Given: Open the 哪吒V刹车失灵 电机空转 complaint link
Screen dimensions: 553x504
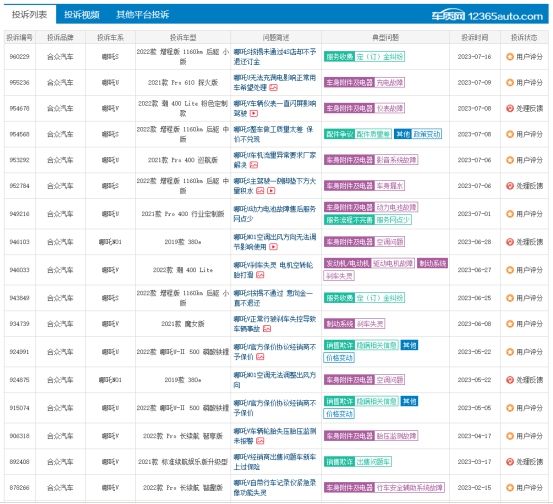Looking at the screenshot, I should (273, 270).
